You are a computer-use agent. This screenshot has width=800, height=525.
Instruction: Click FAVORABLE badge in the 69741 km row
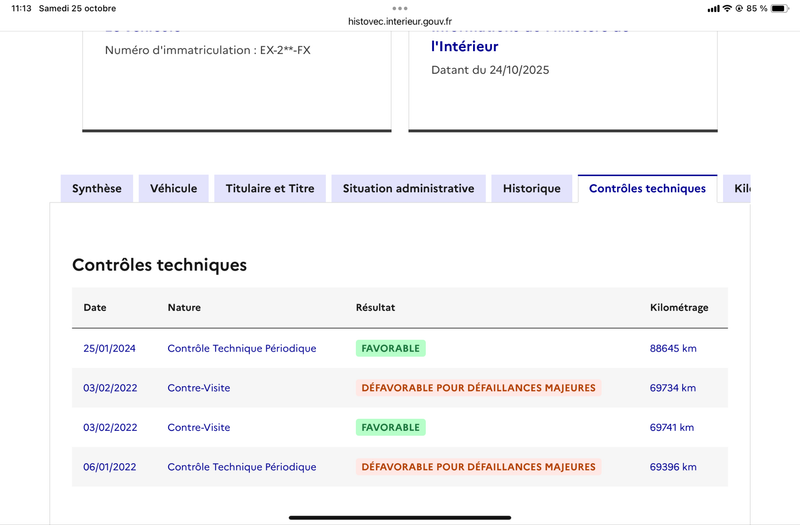point(391,428)
